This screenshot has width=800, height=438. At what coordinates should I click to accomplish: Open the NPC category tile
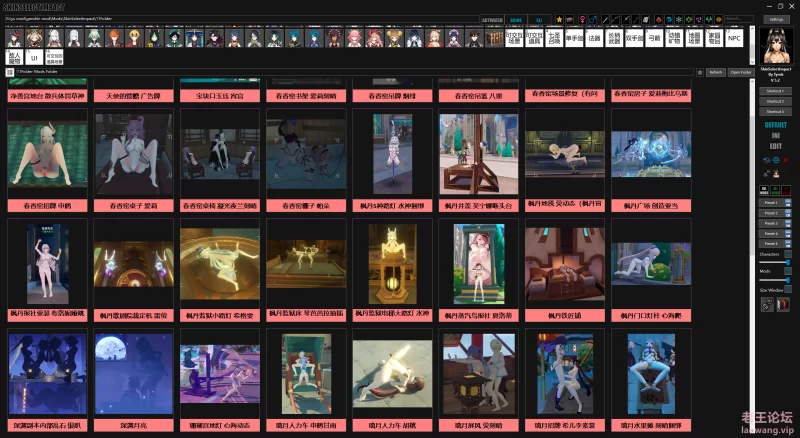point(734,38)
